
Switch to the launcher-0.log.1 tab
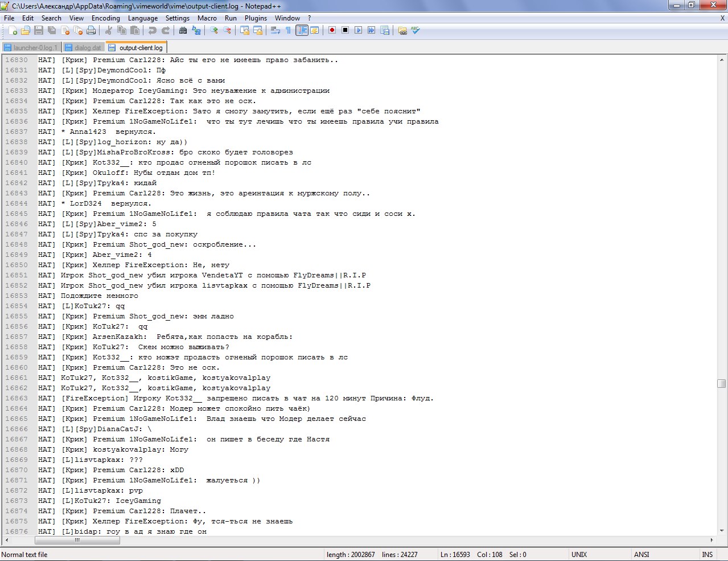click(31, 48)
